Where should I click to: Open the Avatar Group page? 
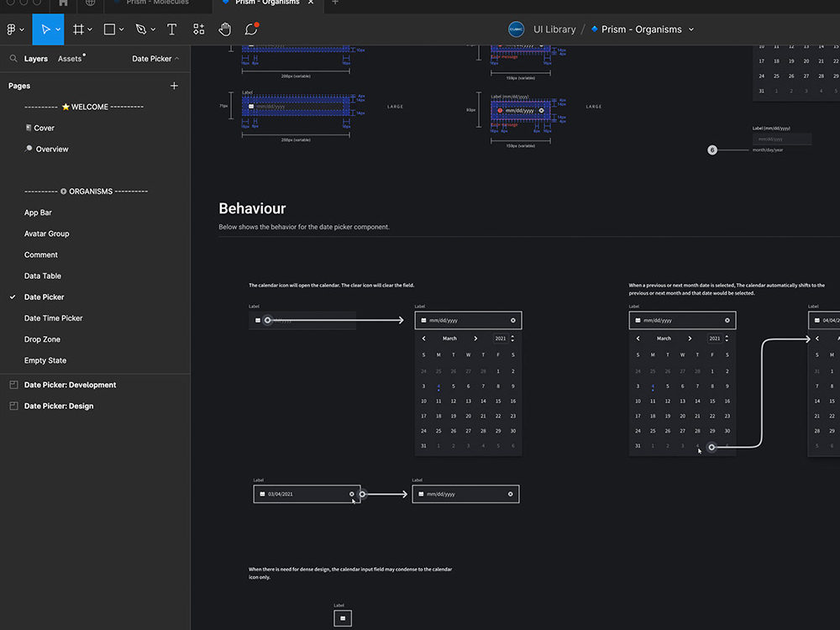46,234
